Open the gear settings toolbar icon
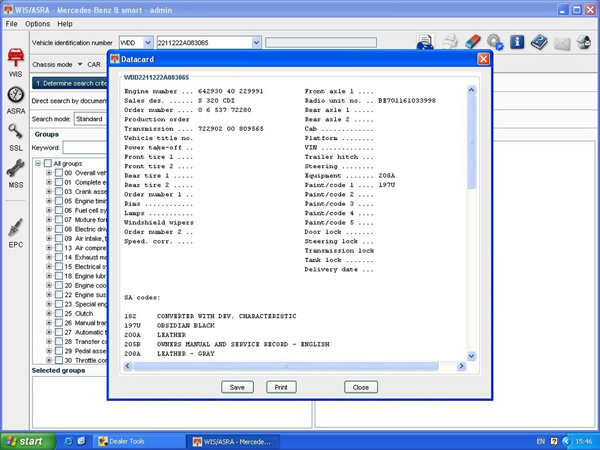The height and width of the screenshot is (450, 600). (495, 42)
